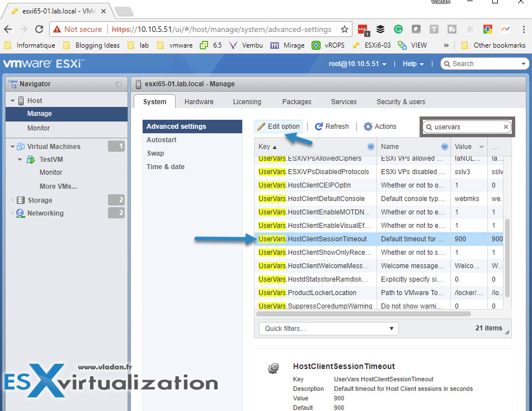Click the Actions gear icon
Viewport: 532px width, 411px height.
click(x=368, y=127)
